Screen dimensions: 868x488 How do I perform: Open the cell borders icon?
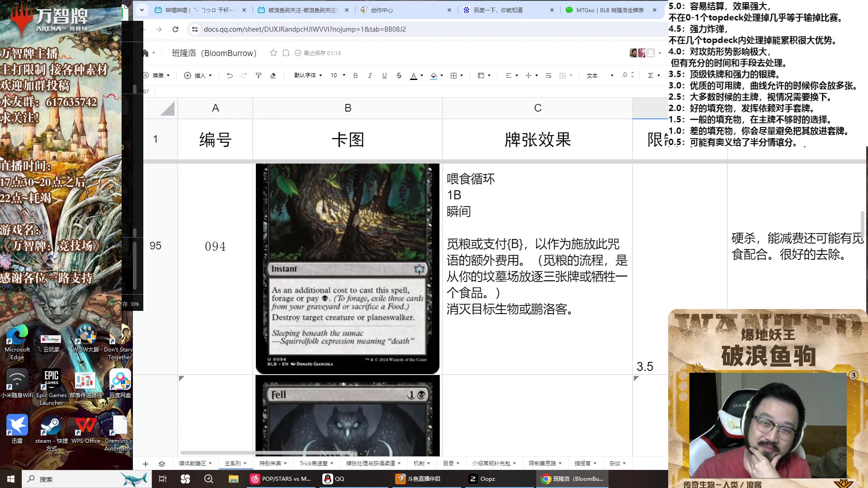pyautogui.click(x=454, y=75)
